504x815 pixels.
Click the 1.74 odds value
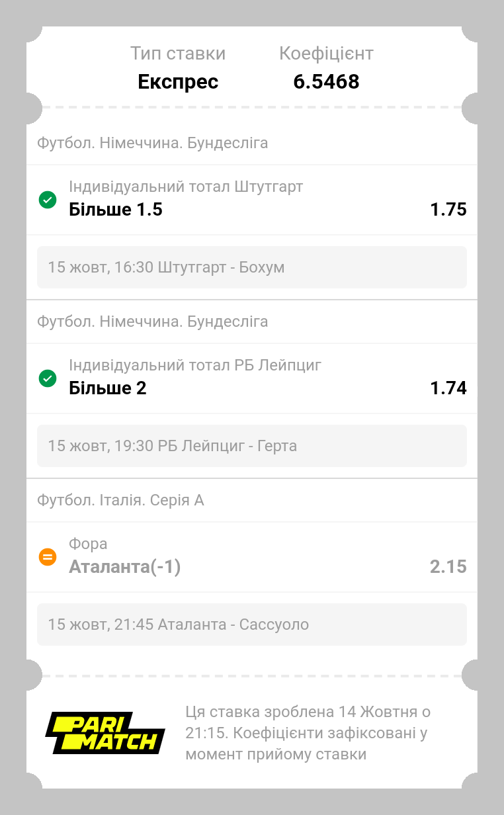(448, 388)
